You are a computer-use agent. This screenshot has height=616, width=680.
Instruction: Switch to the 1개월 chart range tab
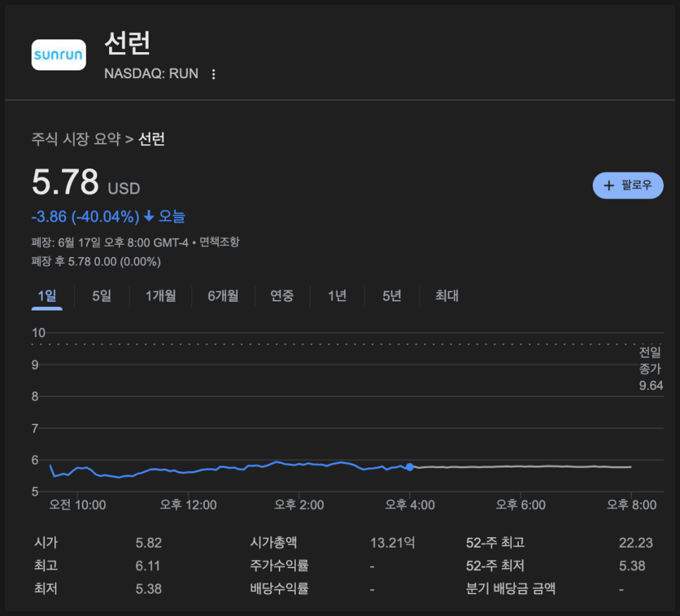click(x=161, y=296)
